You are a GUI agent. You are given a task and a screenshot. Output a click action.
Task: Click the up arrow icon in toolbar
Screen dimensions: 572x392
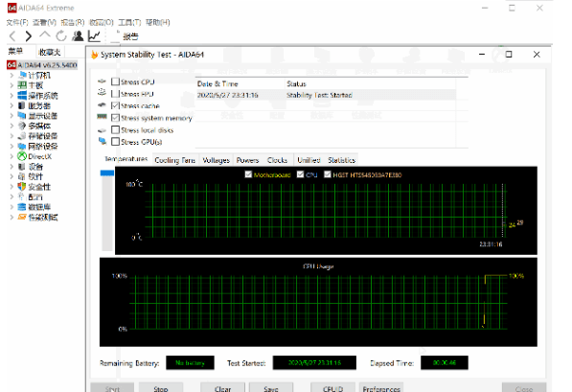[45, 35]
